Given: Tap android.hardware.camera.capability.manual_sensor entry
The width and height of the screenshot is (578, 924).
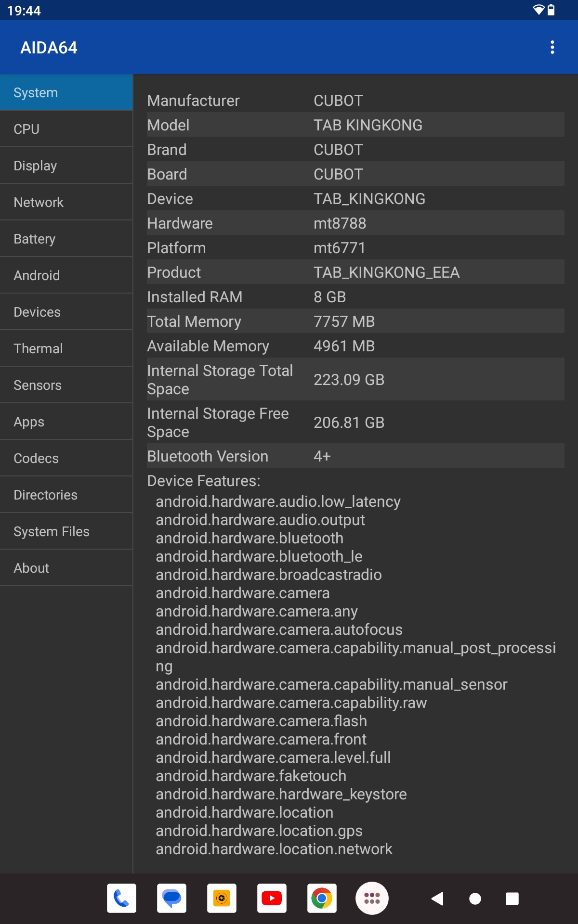Looking at the screenshot, I should pyautogui.click(x=331, y=684).
